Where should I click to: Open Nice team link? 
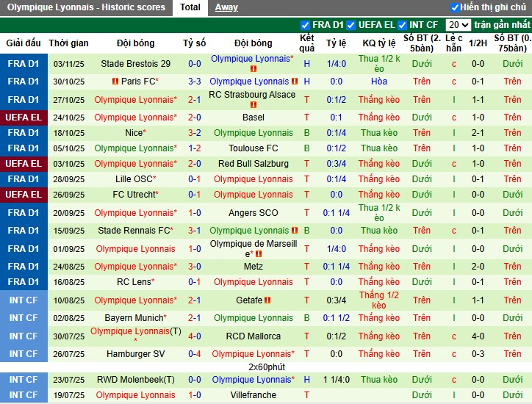134,133
